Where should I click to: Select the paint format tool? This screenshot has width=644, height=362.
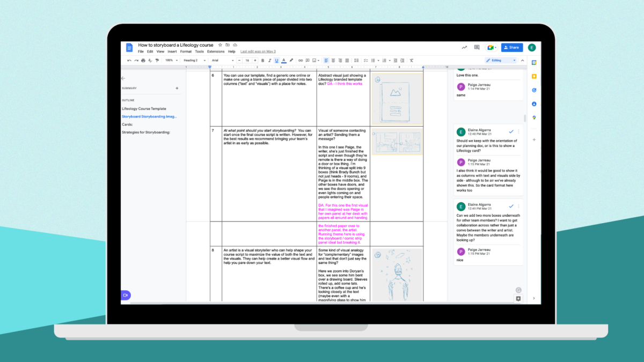[156, 60]
